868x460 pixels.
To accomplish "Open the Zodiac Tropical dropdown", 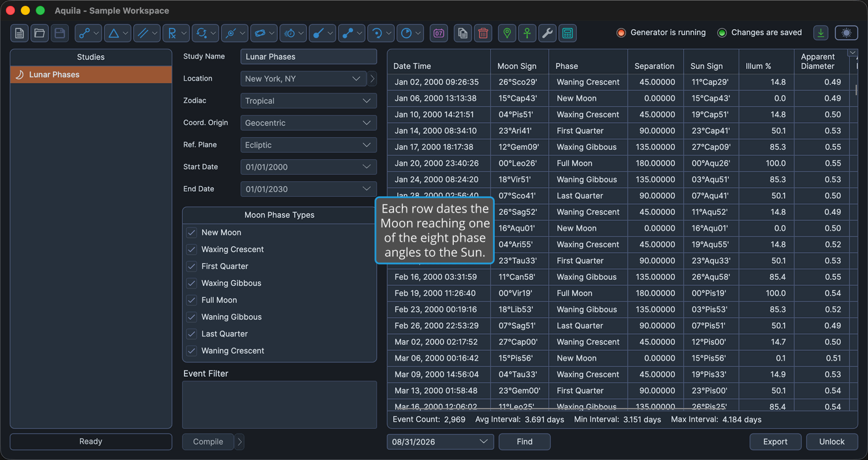I will 309,101.
